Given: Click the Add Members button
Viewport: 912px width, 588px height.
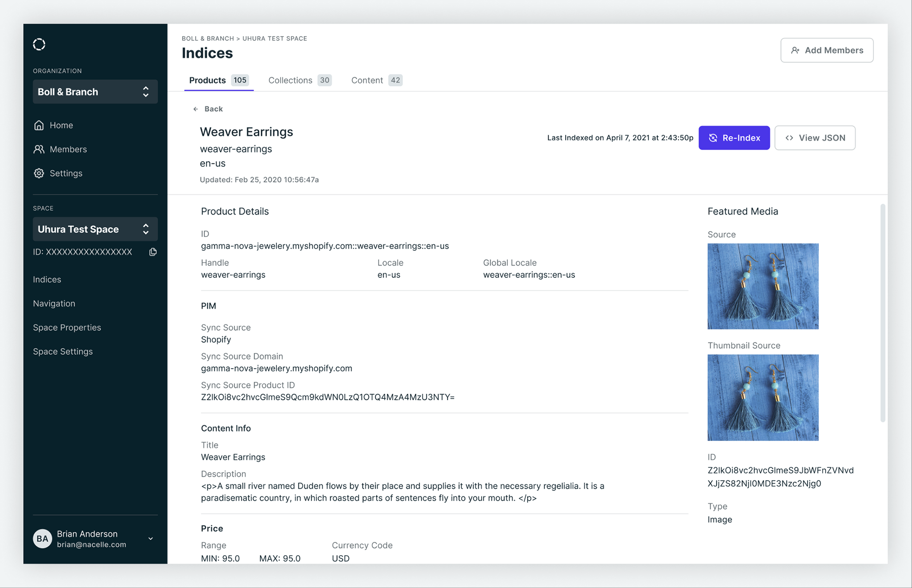Looking at the screenshot, I should 826,50.
